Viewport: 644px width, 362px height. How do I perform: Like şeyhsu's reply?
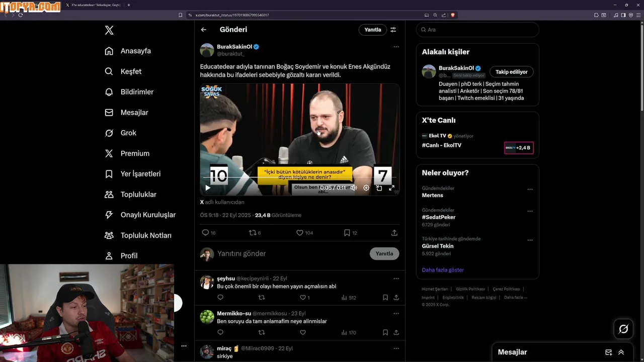(x=305, y=298)
